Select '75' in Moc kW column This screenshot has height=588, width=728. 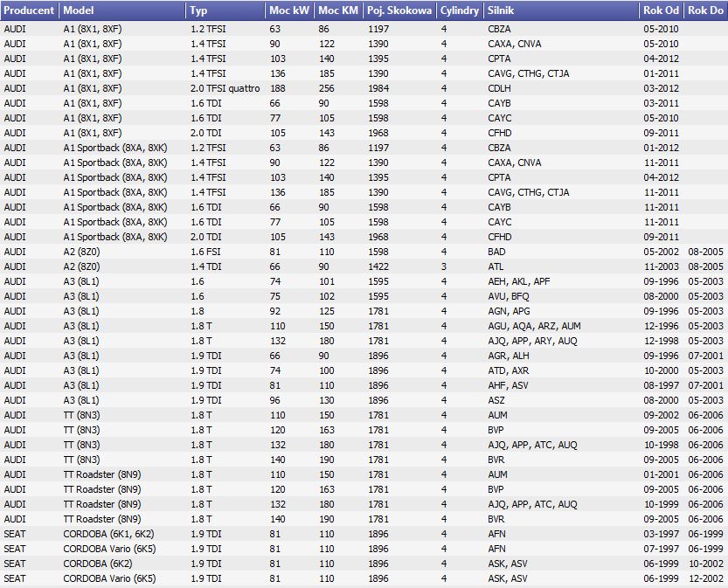[x=274, y=296]
